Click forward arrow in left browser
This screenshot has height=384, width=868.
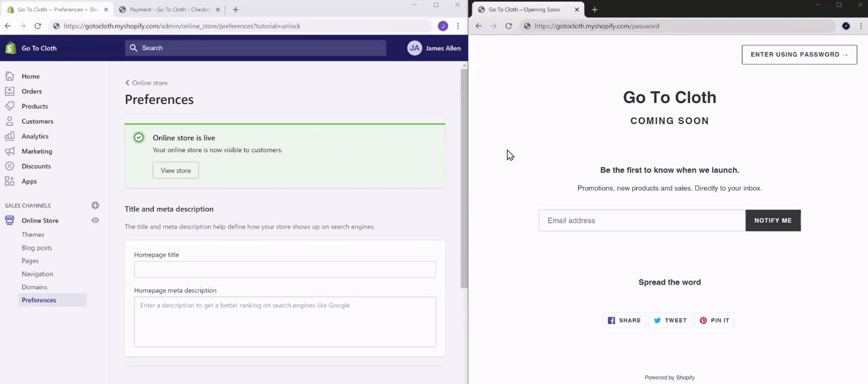pyautogui.click(x=22, y=26)
